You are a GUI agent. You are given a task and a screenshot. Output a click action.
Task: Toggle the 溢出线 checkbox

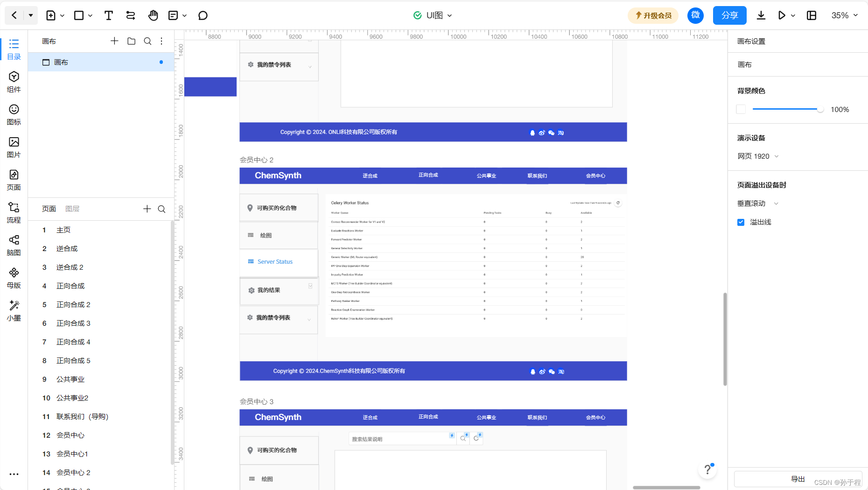click(741, 222)
